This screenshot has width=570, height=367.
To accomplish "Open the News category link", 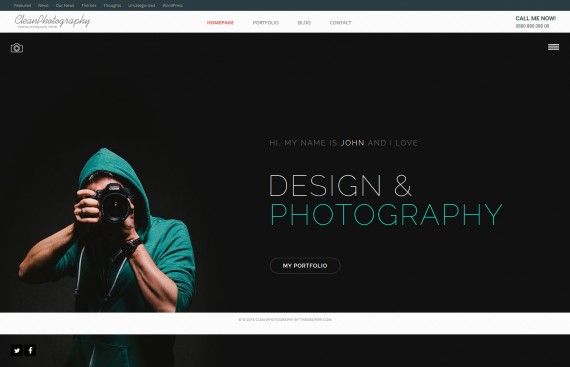I will 43,5.
